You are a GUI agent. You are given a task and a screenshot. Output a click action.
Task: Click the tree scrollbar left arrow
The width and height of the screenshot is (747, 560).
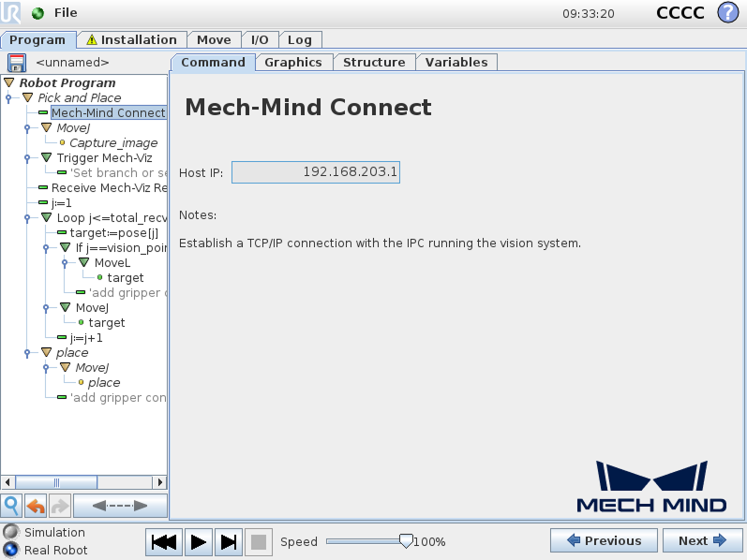click(7, 482)
